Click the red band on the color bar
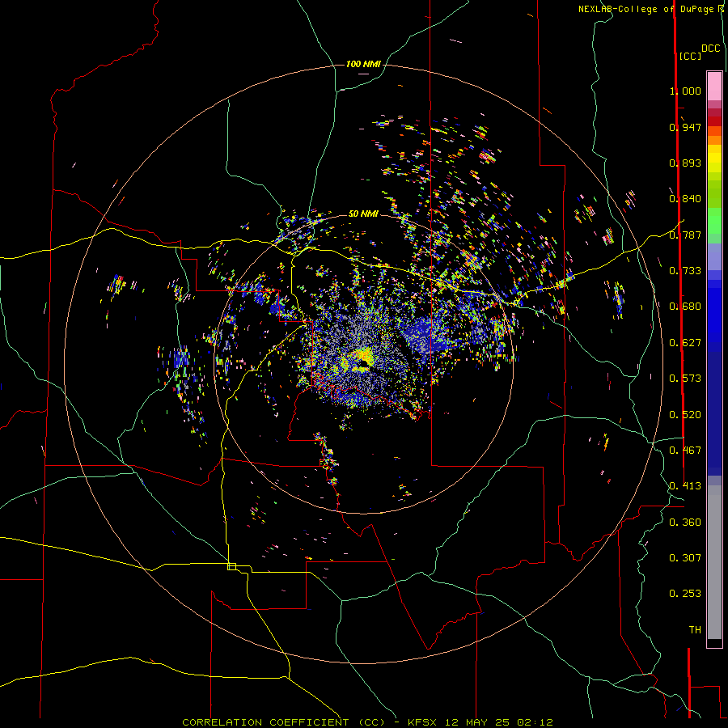Image resolution: width=728 pixels, height=728 pixels. [714, 121]
